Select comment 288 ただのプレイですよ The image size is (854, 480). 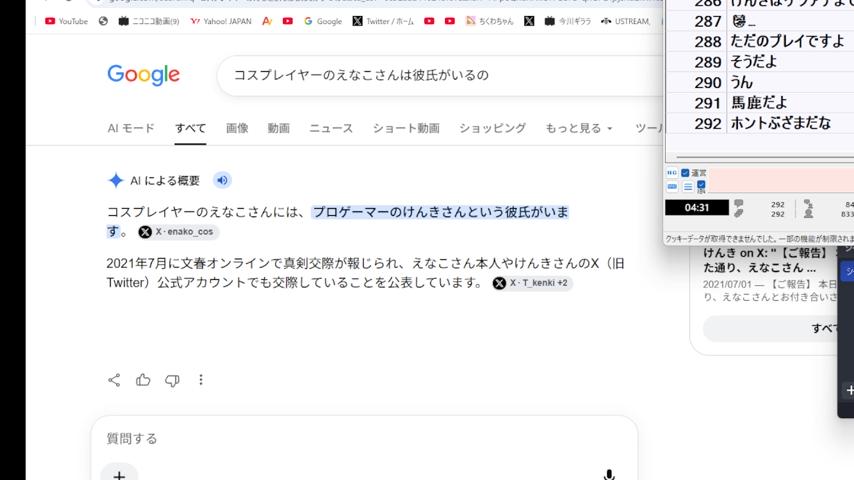pyautogui.click(x=760, y=41)
